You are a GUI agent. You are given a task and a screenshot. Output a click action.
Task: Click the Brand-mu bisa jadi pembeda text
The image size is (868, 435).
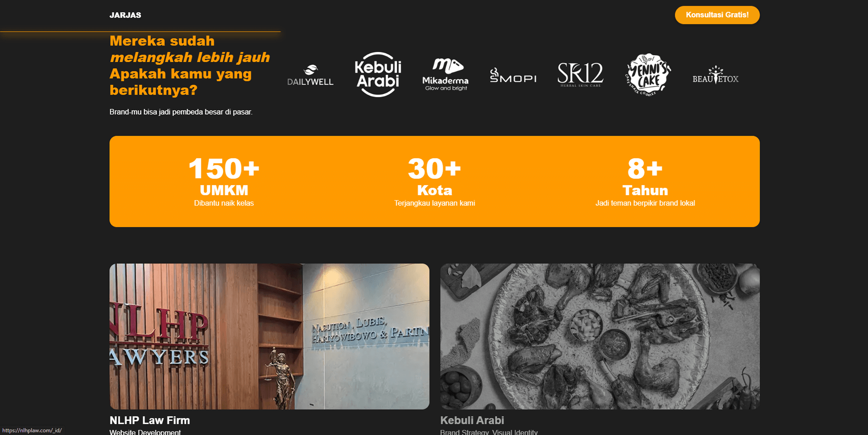pos(181,112)
